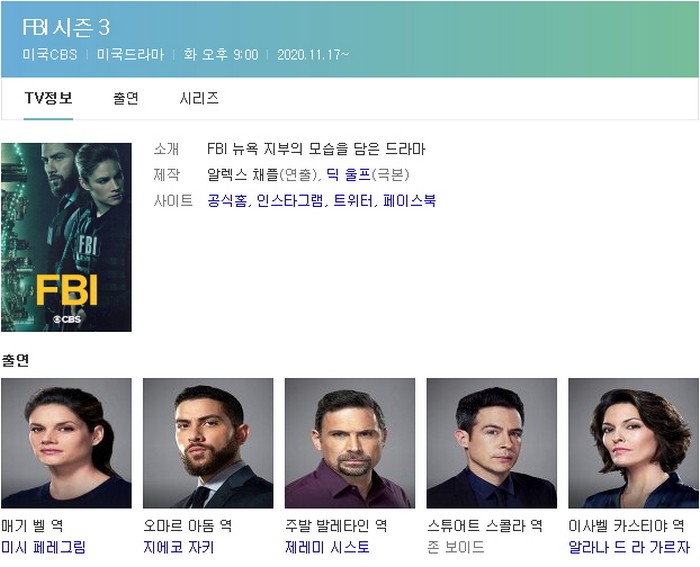Open the TV정보 tab
Image resolution: width=700 pixels, height=567 pixels.
pos(48,98)
